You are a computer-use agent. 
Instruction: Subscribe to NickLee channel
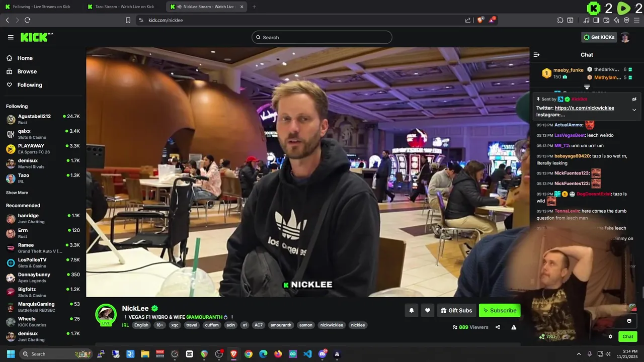(x=499, y=310)
